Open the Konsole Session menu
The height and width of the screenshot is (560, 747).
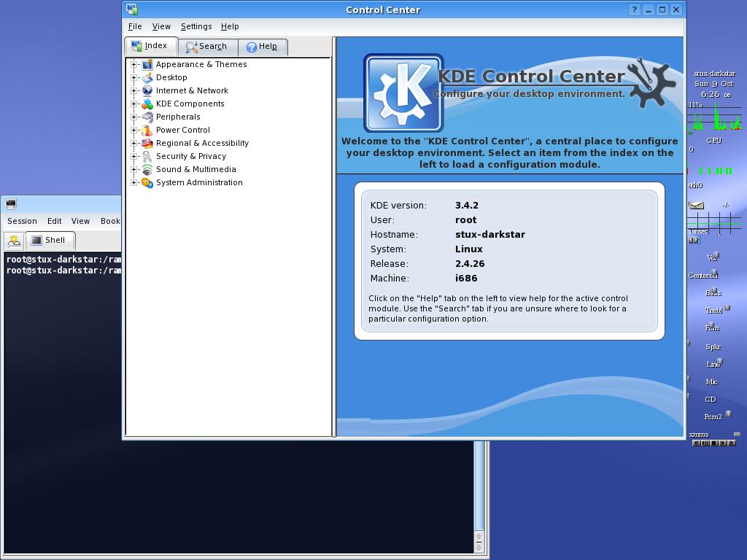click(22, 221)
